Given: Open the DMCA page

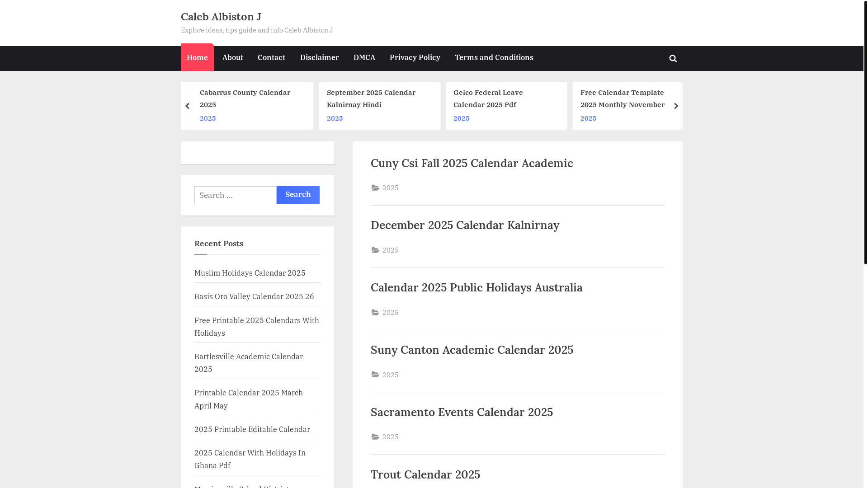Looking at the screenshot, I should tap(364, 58).
